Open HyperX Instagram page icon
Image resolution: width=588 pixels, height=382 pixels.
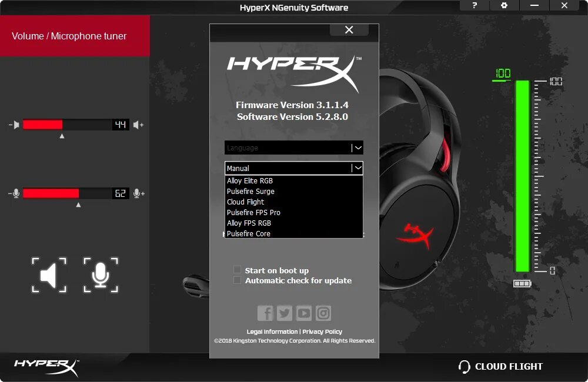323,313
